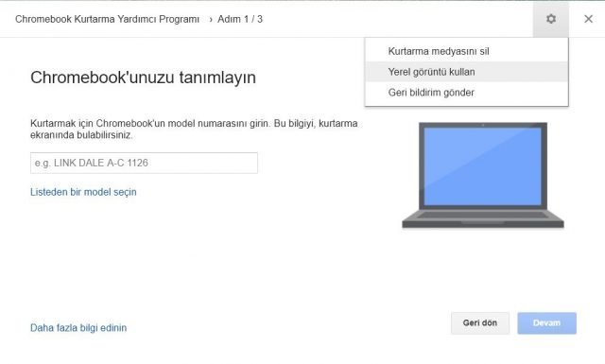Focus the model number input field
Screen dimensions: 605x364
[x=144, y=163]
